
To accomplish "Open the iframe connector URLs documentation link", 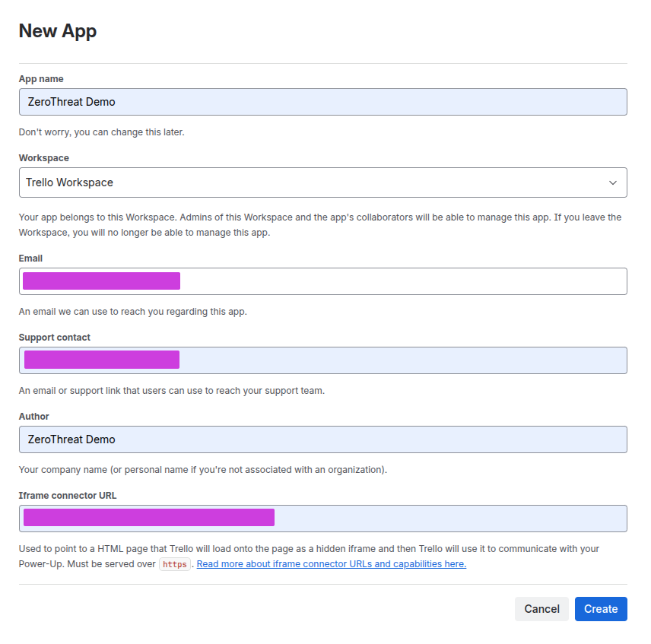I will coord(332,564).
